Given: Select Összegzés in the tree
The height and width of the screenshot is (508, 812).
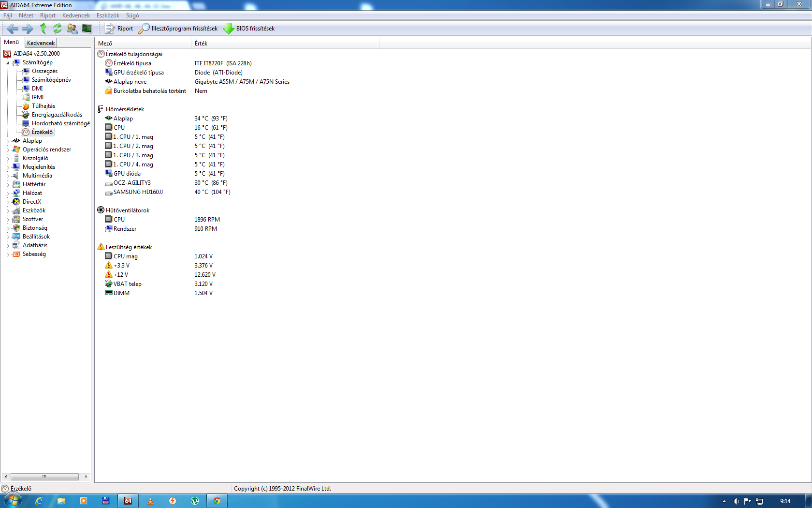Looking at the screenshot, I should point(44,71).
